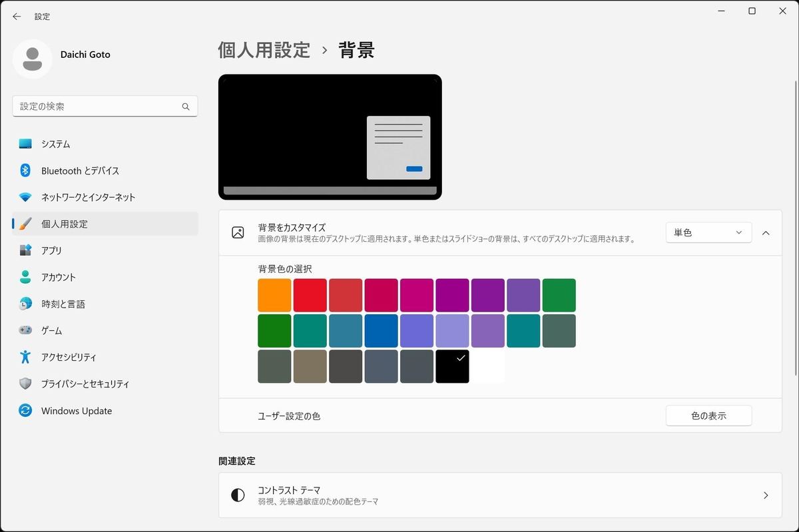Minimize the 設定 window
Screen dimensions: 799x532
point(722,11)
